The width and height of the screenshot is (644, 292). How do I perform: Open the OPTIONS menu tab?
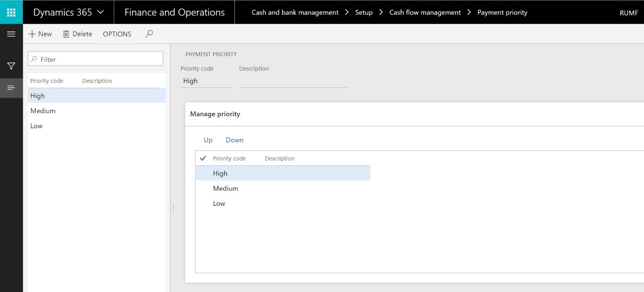[x=117, y=34]
